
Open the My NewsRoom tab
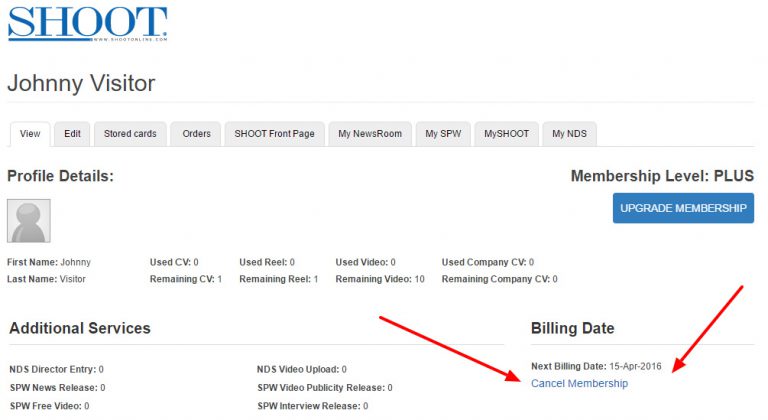pyautogui.click(x=370, y=133)
